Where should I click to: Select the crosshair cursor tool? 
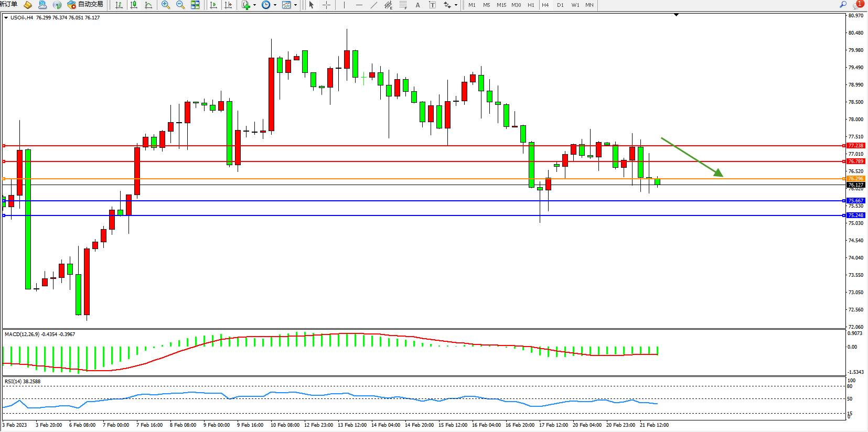coord(326,5)
